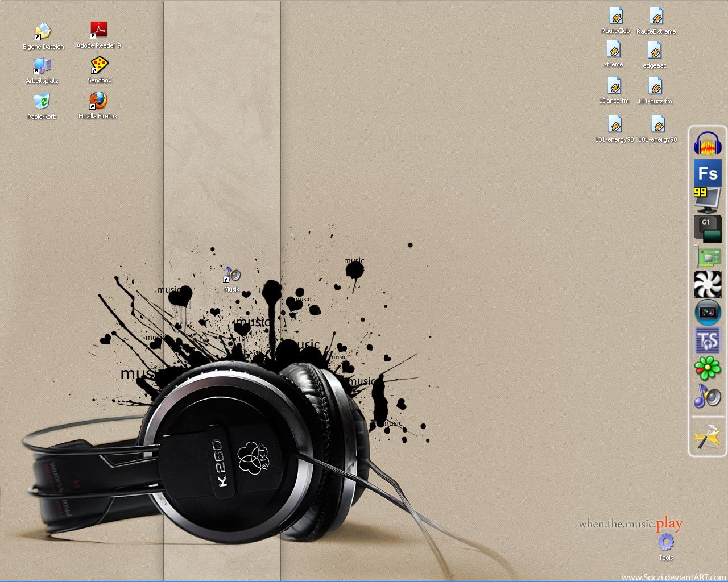
Task: Open Fraps monitor icon with 99
Action: 707,200
